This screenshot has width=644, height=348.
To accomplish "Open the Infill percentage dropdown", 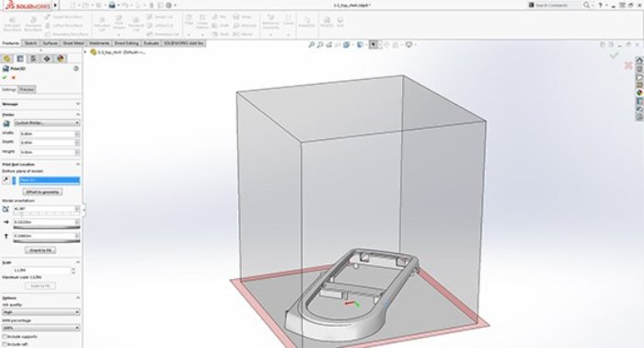I will coord(41,328).
